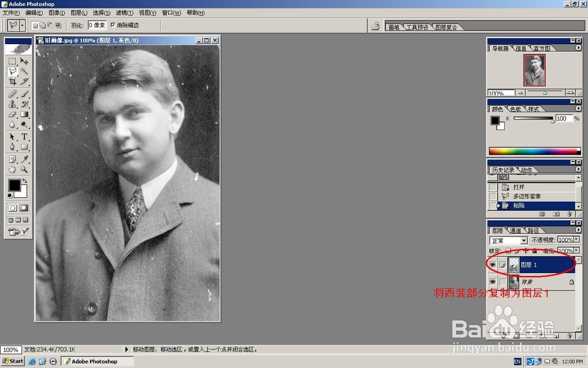Screen dimensions: 588x368
Task: Select the Type tool
Action: (24, 137)
